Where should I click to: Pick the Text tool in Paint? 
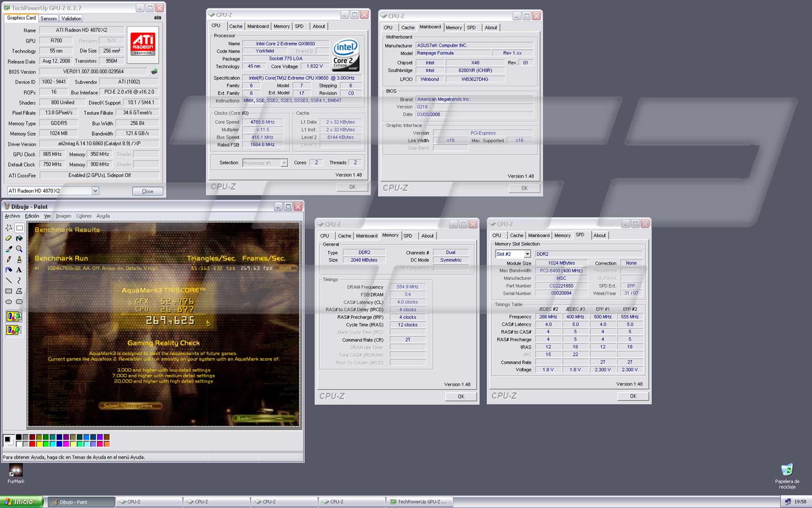coord(19,270)
